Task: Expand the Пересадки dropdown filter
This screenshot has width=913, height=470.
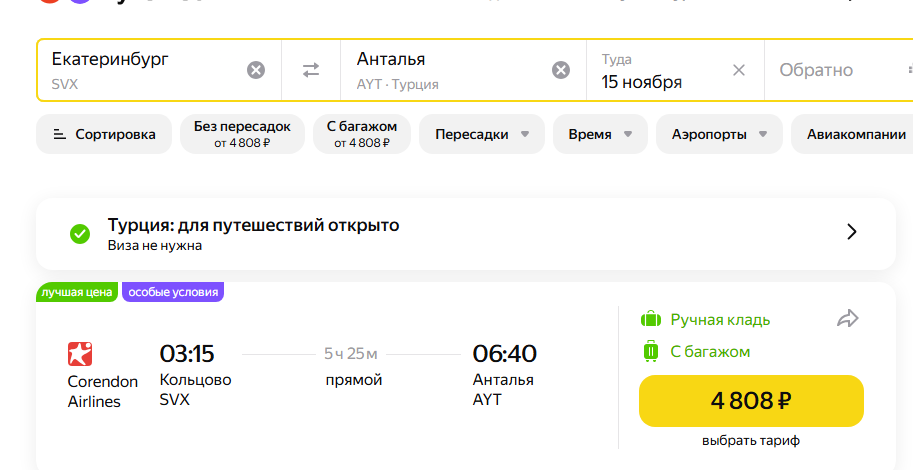Action: coord(482,134)
